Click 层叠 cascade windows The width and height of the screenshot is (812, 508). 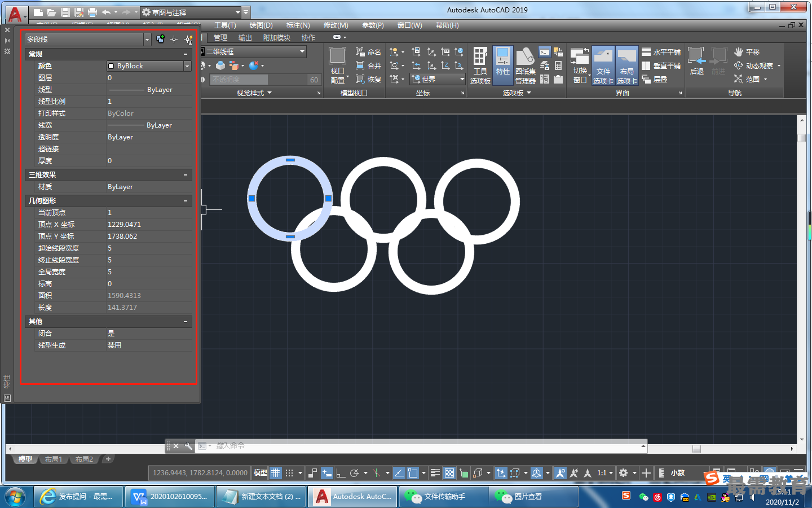pos(655,79)
